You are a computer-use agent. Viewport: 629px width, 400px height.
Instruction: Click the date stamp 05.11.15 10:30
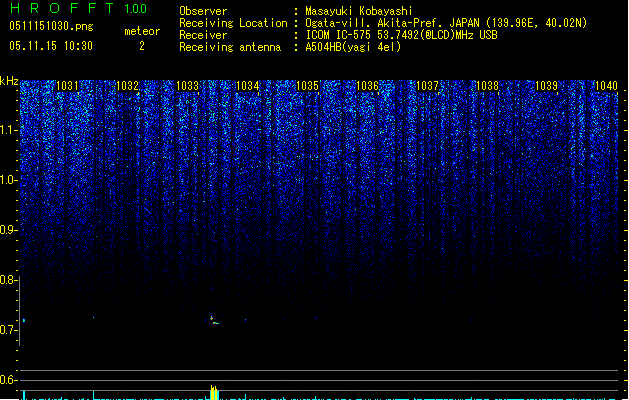[51, 46]
